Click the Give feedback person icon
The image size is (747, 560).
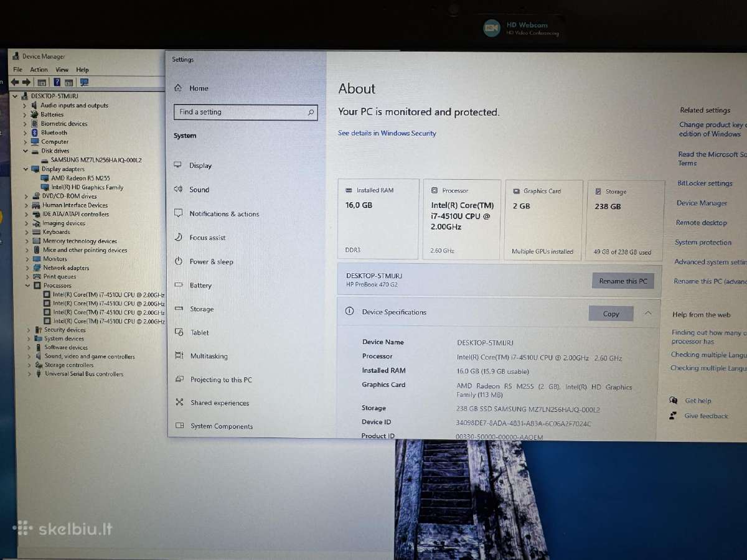(x=673, y=416)
